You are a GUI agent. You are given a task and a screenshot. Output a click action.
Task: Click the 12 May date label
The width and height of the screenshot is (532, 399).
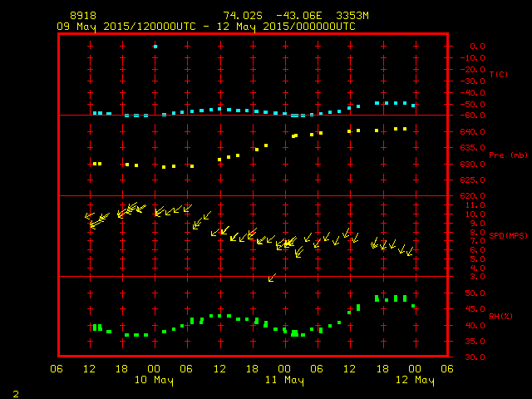[415, 380]
